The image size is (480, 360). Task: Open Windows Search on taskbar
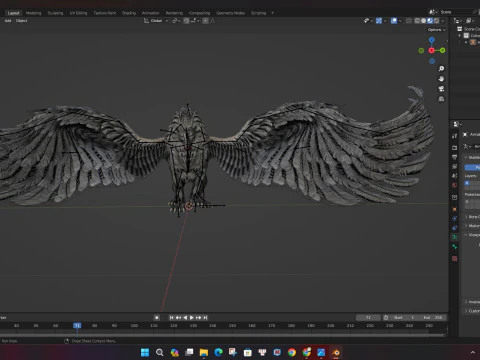160,352
